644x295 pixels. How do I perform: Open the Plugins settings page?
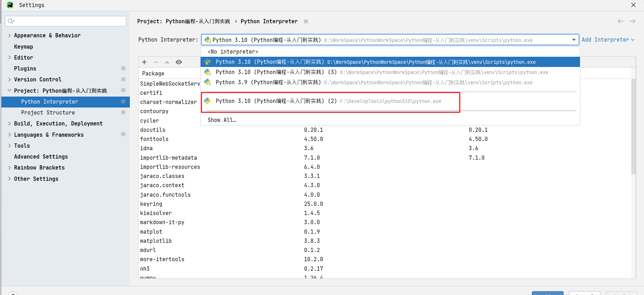pos(25,68)
